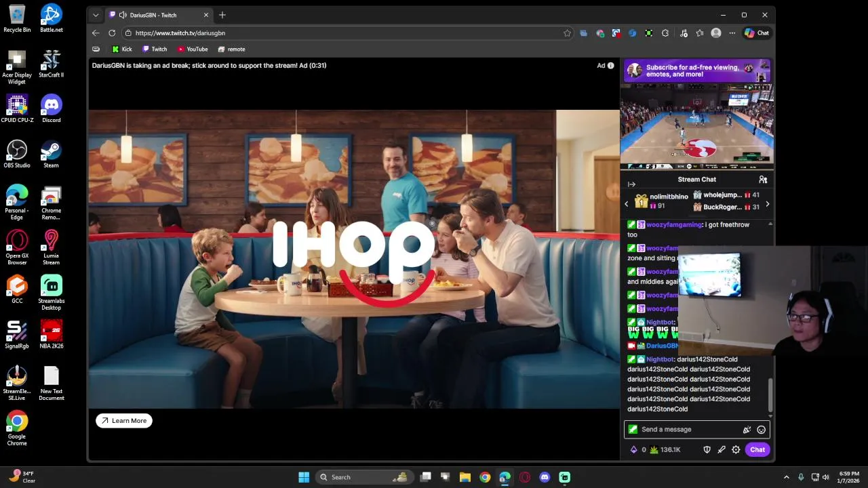The image size is (868, 488).
Task: Open the Favorites hub icon
Action: pos(700,33)
